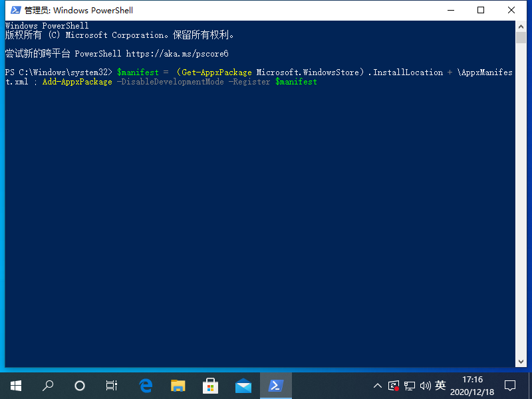The height and width of the screenshot is (399, 532).
Task: Open taskbar Search
Action: [x=48, y=385]
